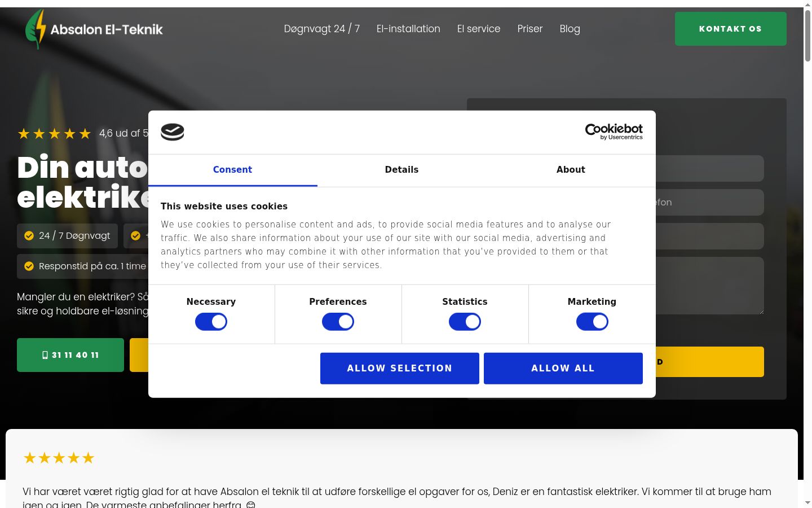Open the Priser page
This screenshot has width=812, height=508.
(x=530, y=29)
